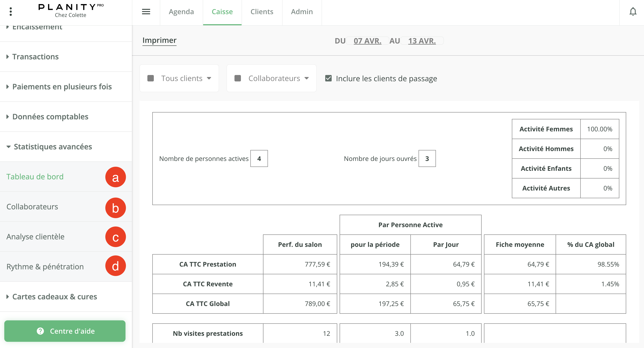Click the red 'd' marker badge
Image resolution: width=644 pixels, height=348 pixels.
115,266
